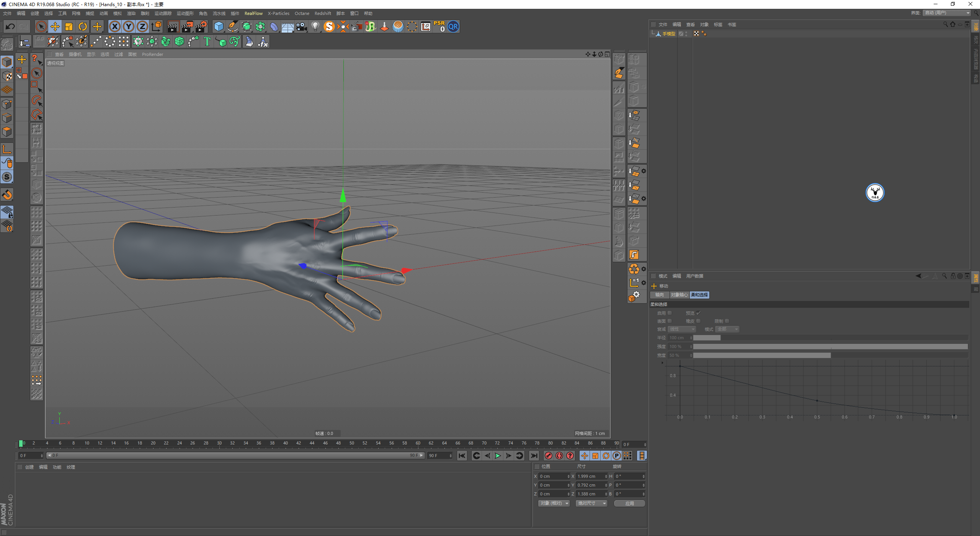Screen dimensions: 980x536
Task: Select the Rotate tool in top toolbar
Action: coord(83,26)
